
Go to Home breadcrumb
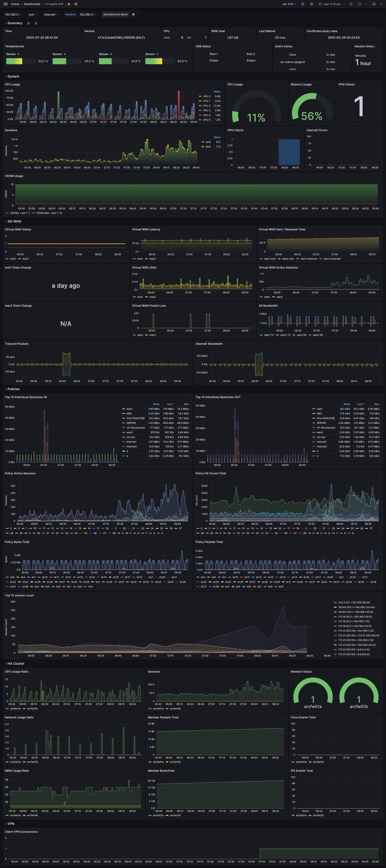click(x=15, y=4)
